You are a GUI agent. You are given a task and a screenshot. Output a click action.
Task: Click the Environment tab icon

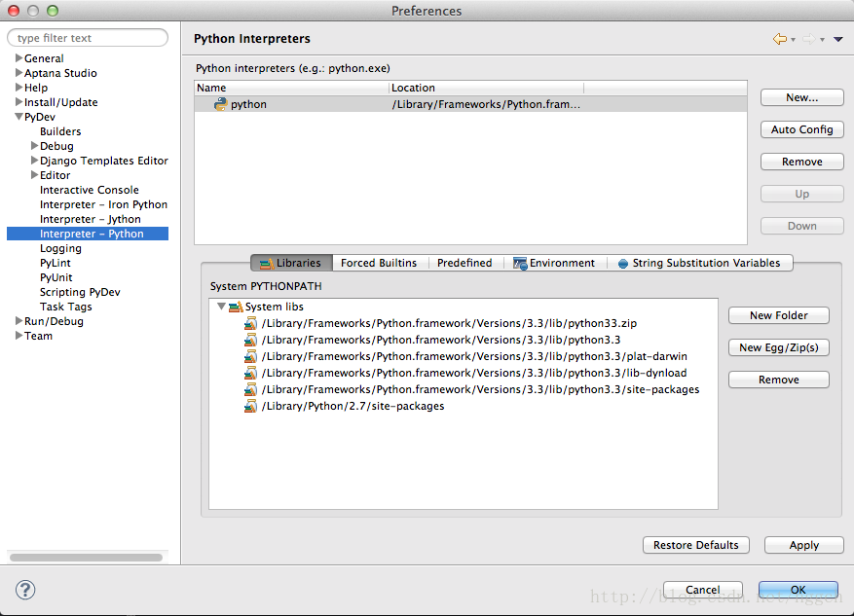pos(520,264)
